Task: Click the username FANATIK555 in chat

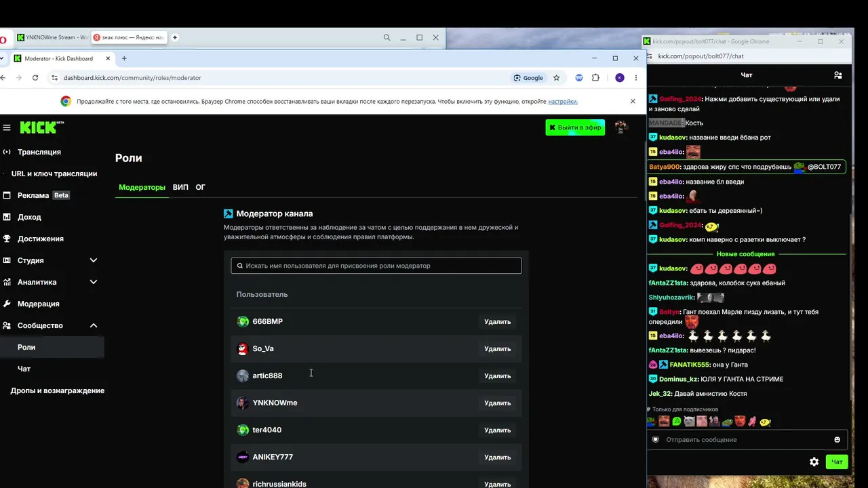Action: coord(690,365)
